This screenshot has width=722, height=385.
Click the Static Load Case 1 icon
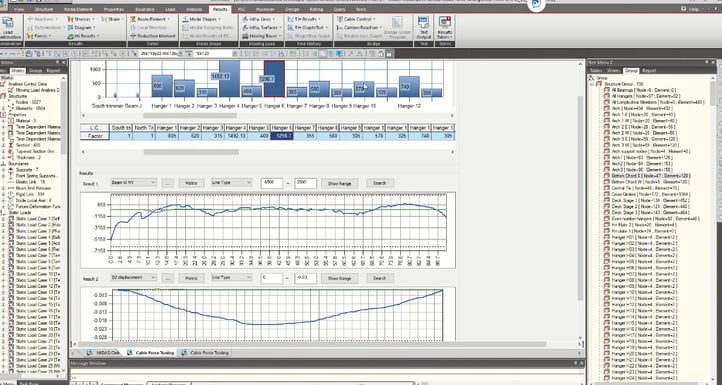(x=12, y=219)
